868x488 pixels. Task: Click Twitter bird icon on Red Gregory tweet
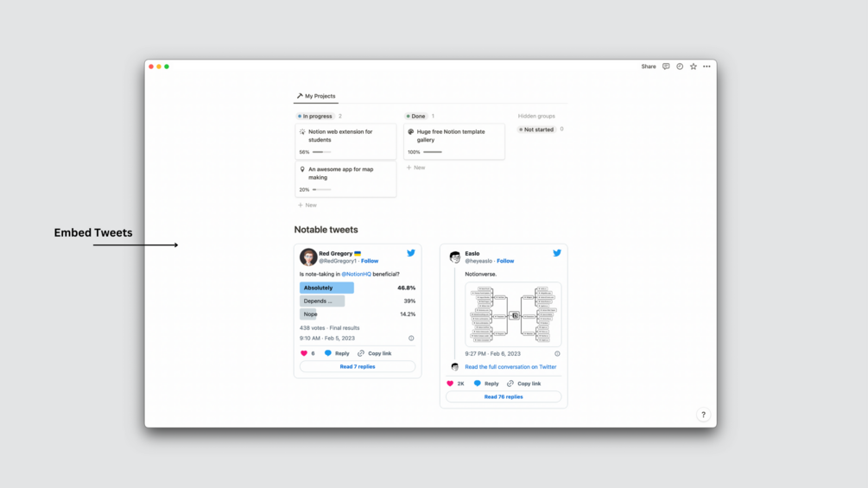[411, 253]
